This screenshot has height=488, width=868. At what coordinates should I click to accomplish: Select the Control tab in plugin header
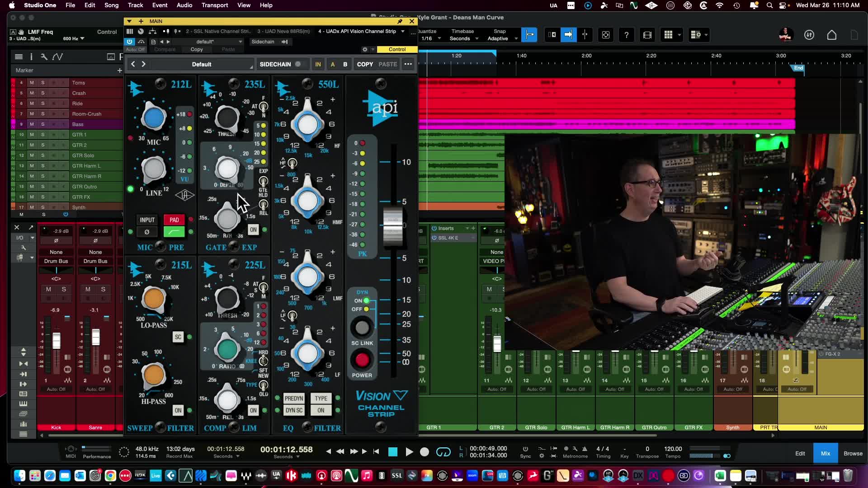397,49
